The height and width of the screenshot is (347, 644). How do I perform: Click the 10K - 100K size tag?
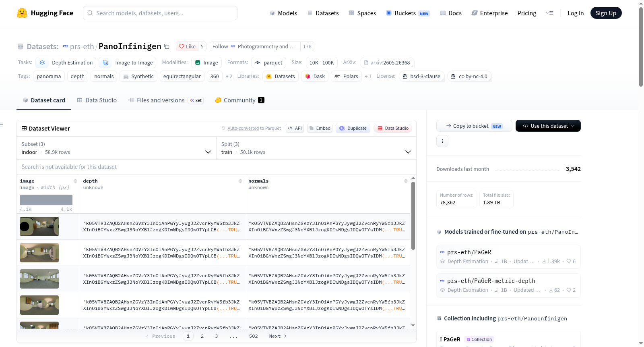click(x=322, y=62)
